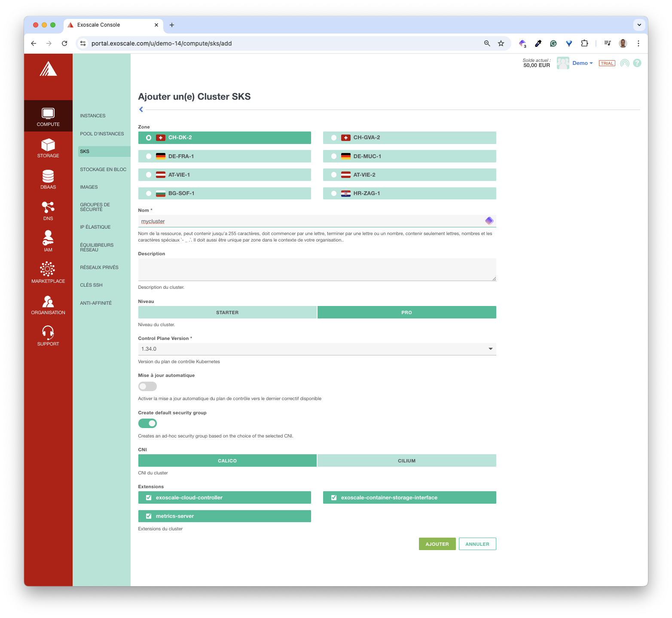The width and height of the screenshot is (672, 618).
Task: Open the Organisation section icon
Action: [48, 301]
